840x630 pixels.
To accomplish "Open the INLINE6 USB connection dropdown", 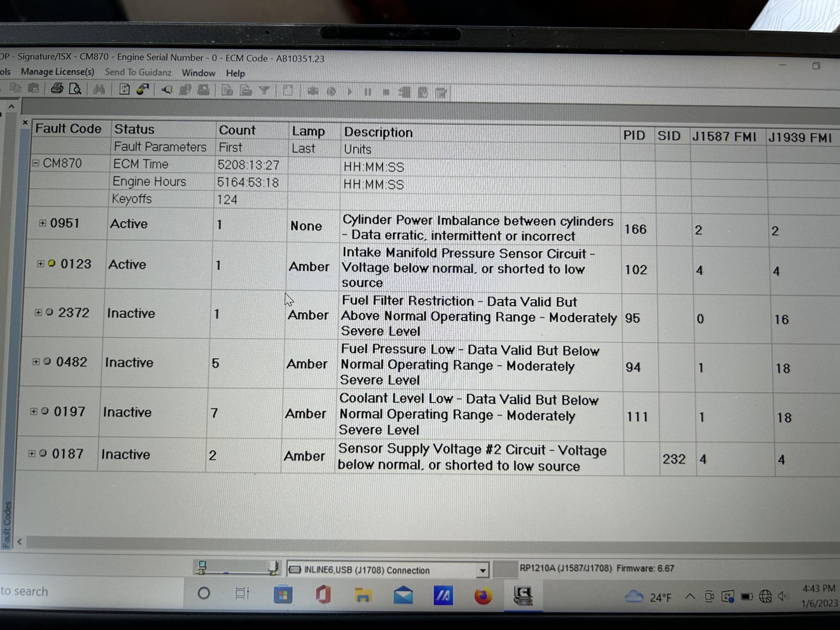I will tap(482, 570).
